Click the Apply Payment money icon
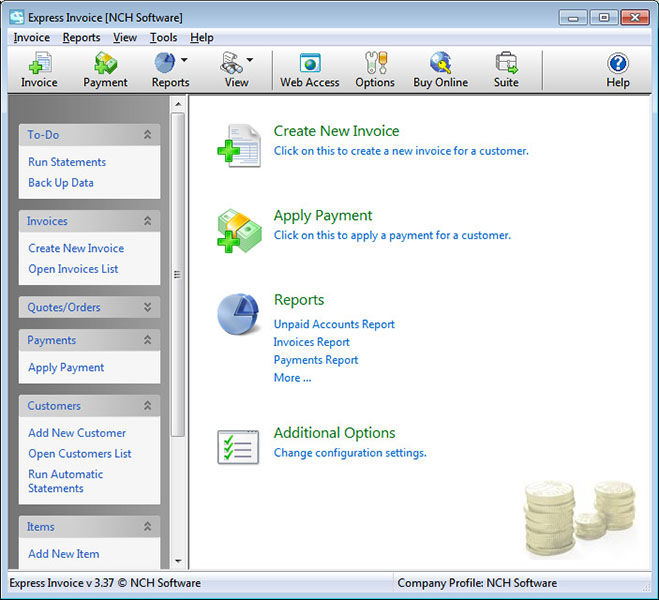 pos(239,229)
